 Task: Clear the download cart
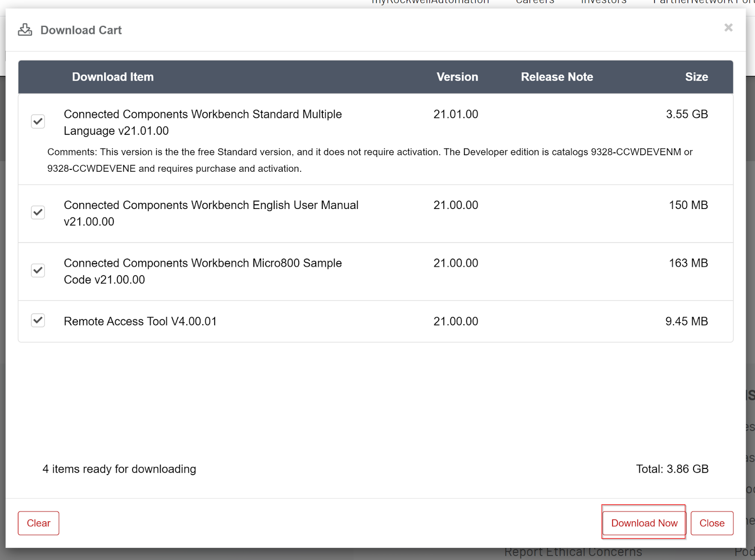(39, 523)
